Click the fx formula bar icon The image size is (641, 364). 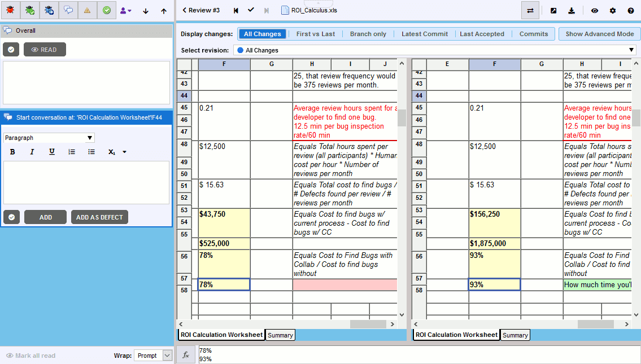click(x=186, y=355)
